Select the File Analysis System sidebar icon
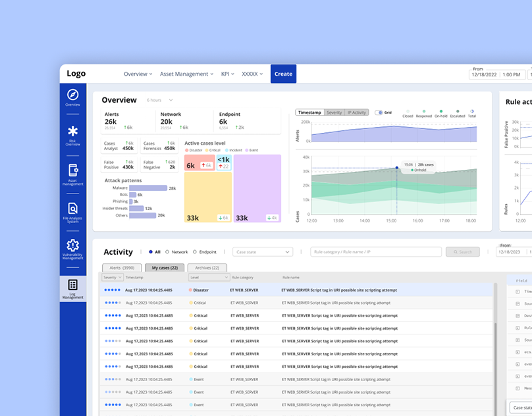532x416 pixels. tap(73, 208)
